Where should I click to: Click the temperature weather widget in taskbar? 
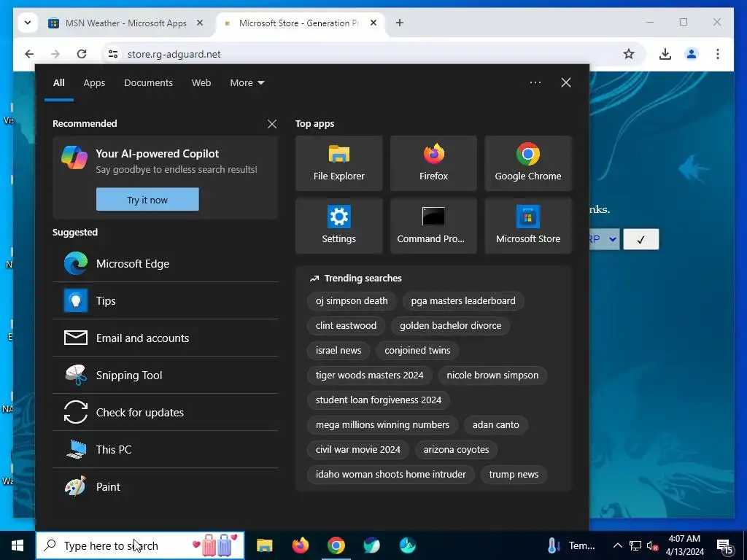click(572, 545)
